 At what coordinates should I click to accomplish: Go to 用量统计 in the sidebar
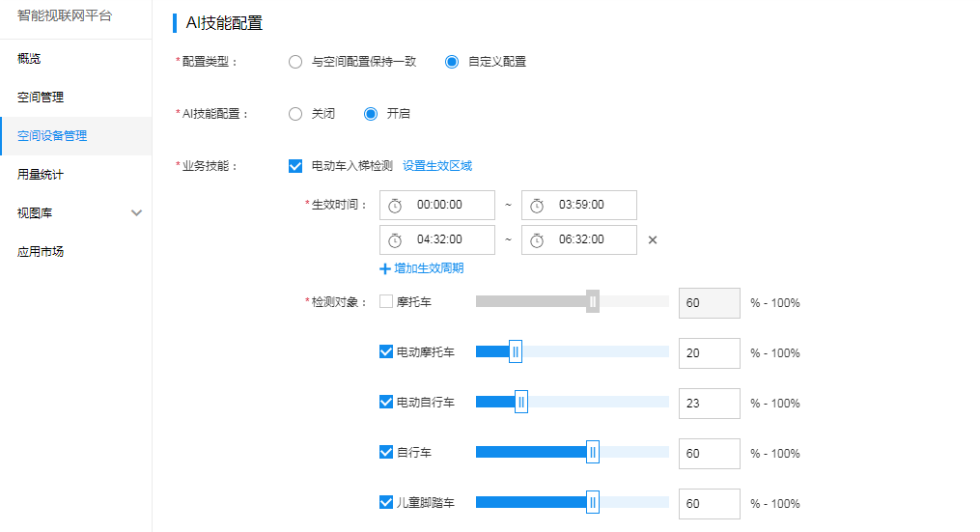41,175
